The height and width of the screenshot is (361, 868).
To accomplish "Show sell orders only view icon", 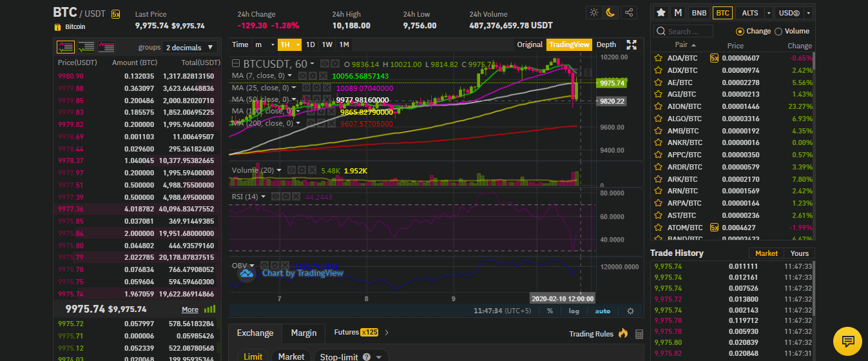I will pos(106,47).
